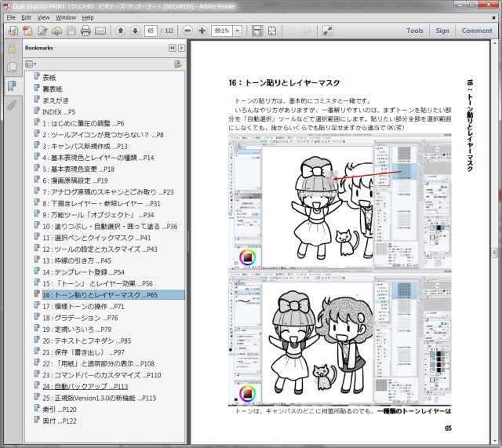
Task: Click the zoom in plus button
Action: [x=202, y=31]
